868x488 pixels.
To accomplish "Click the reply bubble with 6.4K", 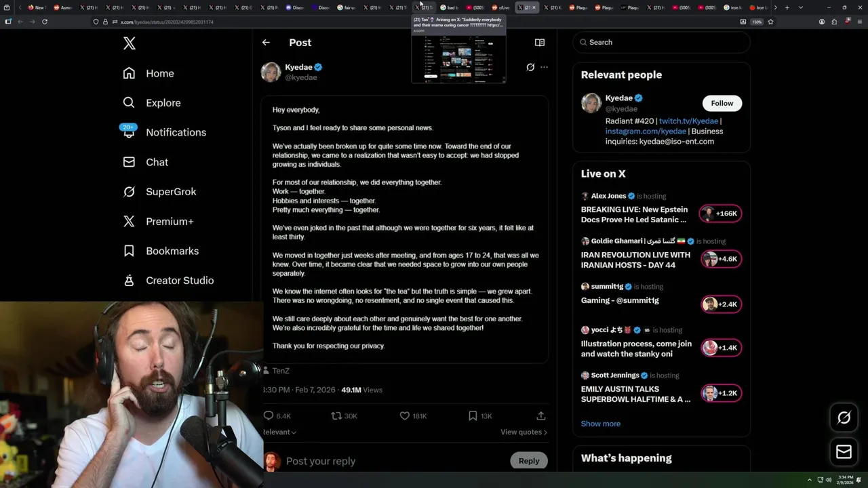I will point(277,415).
